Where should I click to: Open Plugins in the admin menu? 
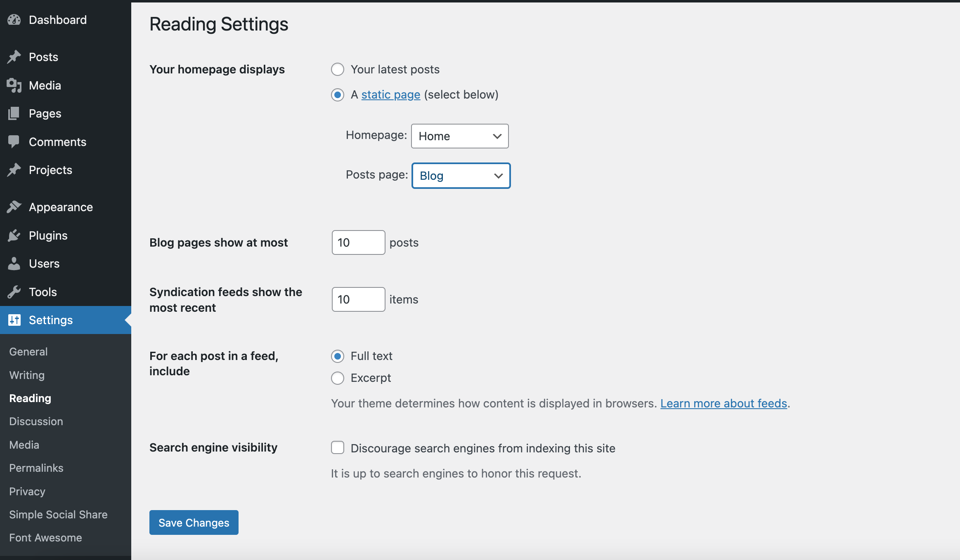tap(66, 235)
